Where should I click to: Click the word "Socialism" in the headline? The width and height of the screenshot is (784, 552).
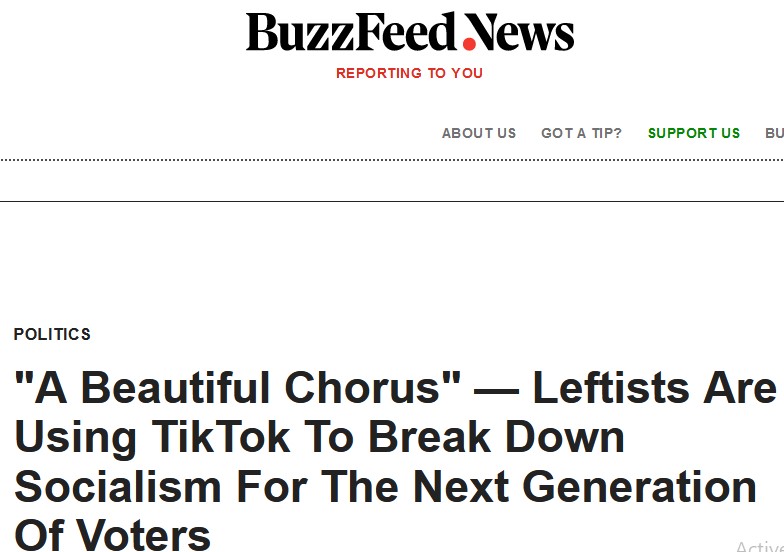coord(118,487)
